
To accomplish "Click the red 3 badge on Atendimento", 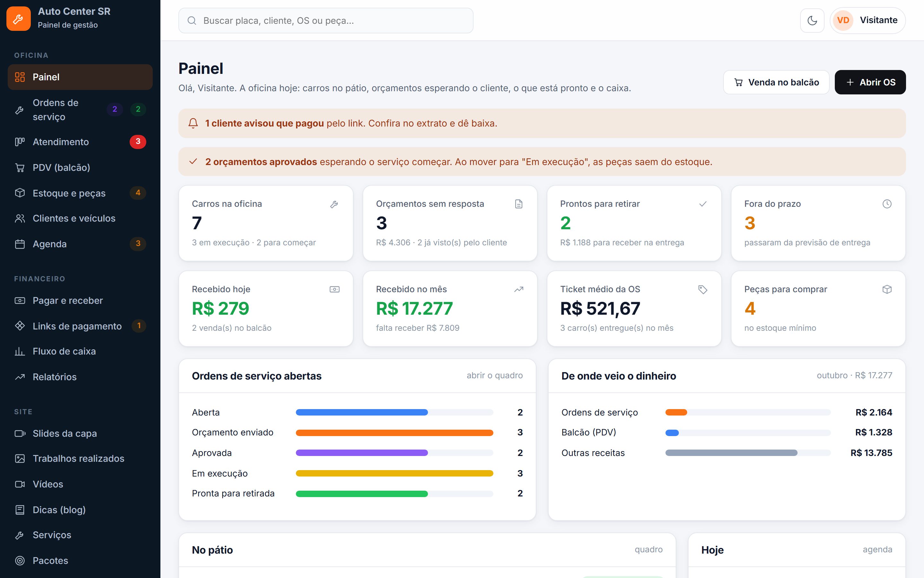I will (x=138, y=142).
